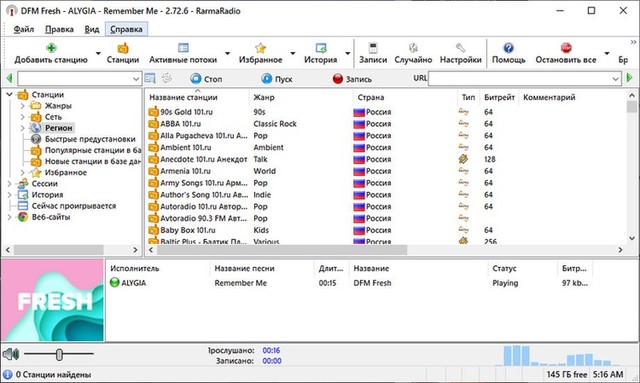Viewport: 640px width, 383px height.
Task: Open the Stop all dropdown arrow
Action: 607,53
